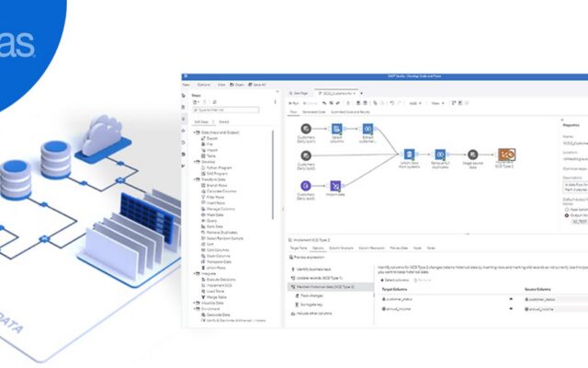Click the Undo arrow icon in toolbar
This screenshot has height=368, width=588.
pos(392,103)
